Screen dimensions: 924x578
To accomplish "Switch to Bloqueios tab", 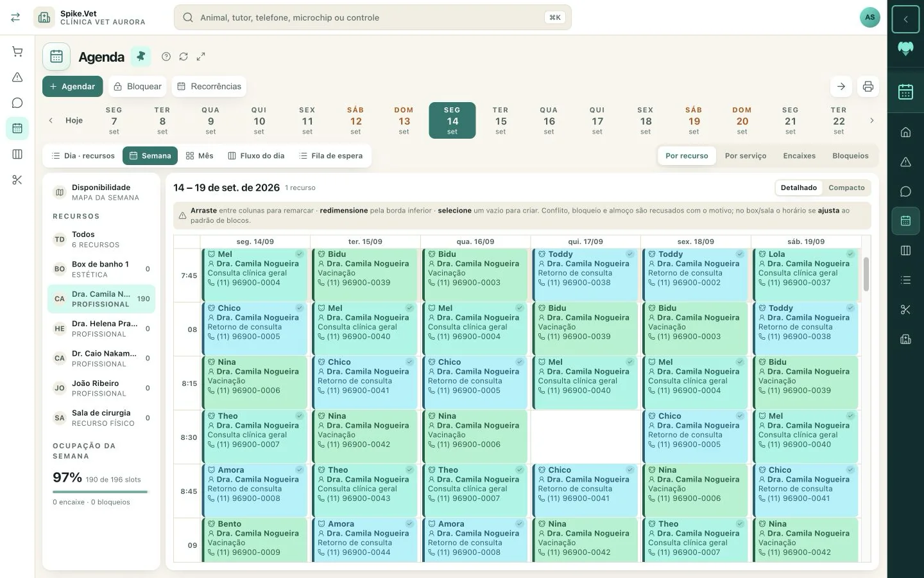I will pyautogui.click(x=850, y=155).
